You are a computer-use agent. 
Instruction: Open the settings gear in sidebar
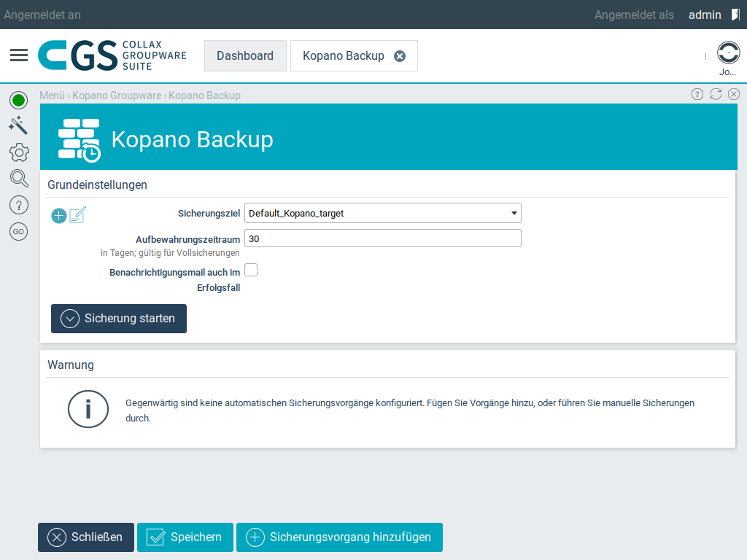(19, 153)
